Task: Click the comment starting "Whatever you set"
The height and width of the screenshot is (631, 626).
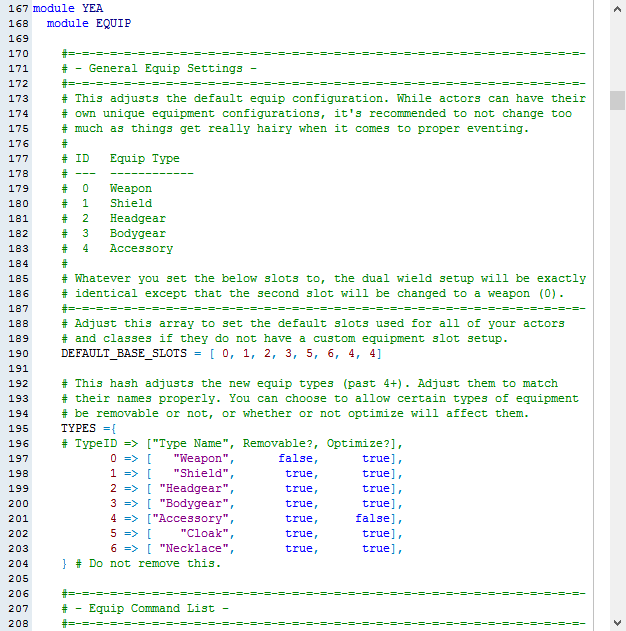Action: [x=323, y=278]
